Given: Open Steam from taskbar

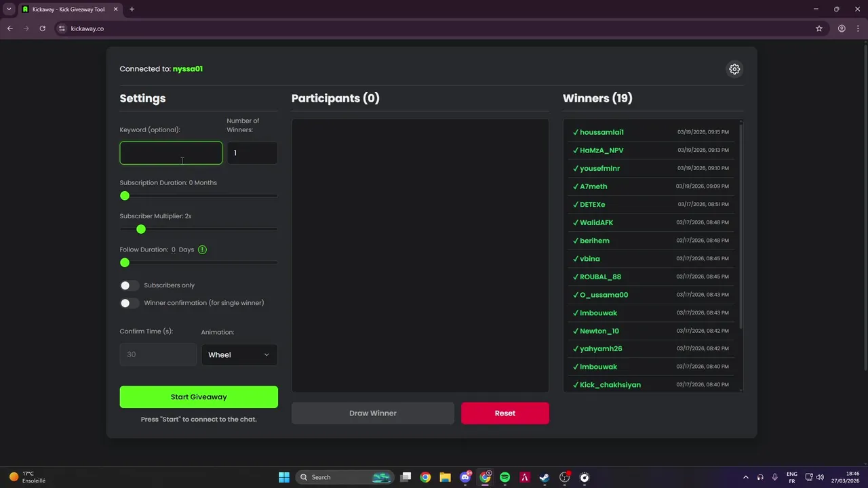Looking at the screenshot, I should pos(545,477).
